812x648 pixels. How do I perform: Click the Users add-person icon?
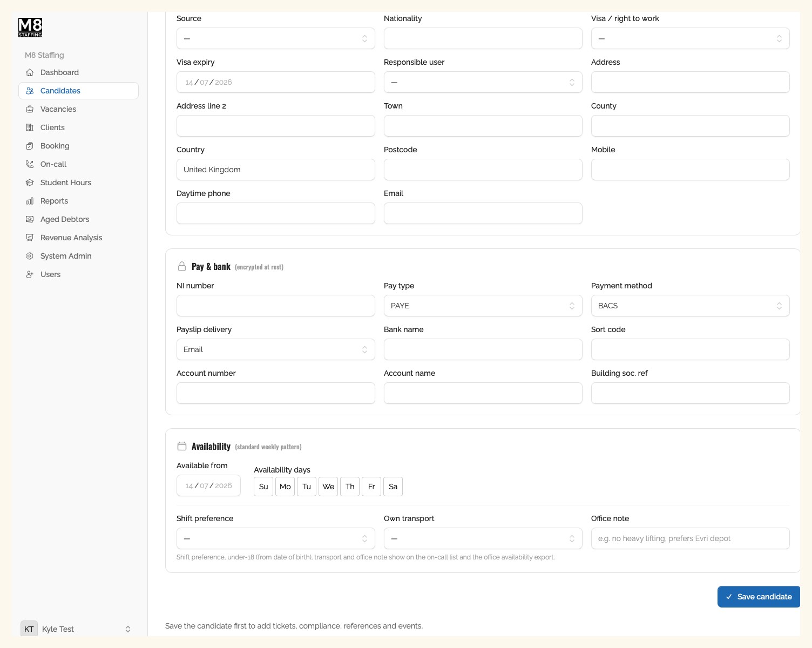coord(30,274)
